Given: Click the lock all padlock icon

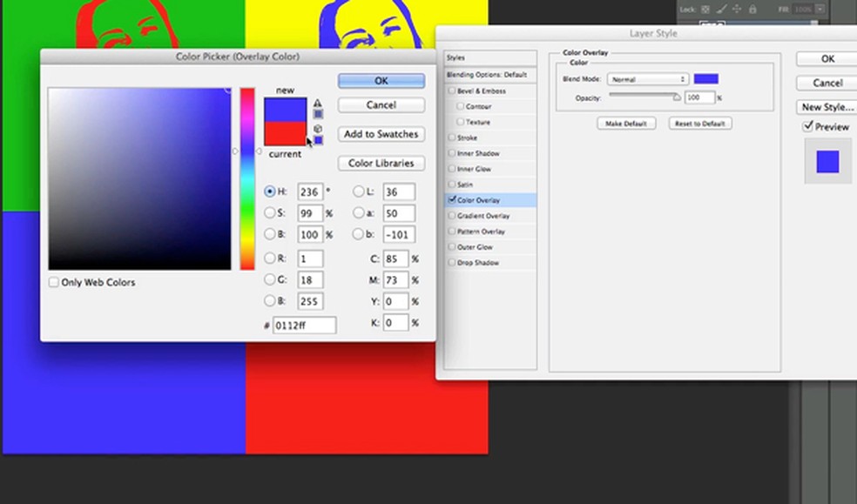Looking at the screenshot, I should coord(752,9).
